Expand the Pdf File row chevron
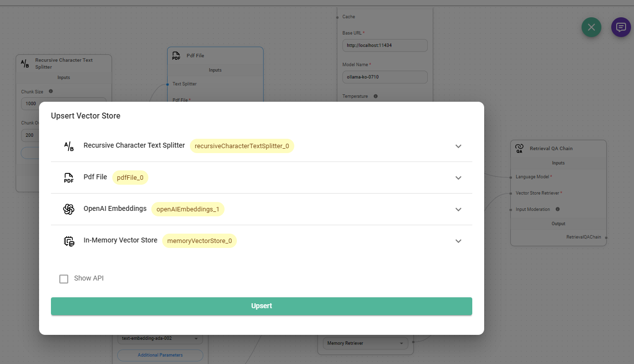This screenshot has height=364, width=634. pos(458,178)
